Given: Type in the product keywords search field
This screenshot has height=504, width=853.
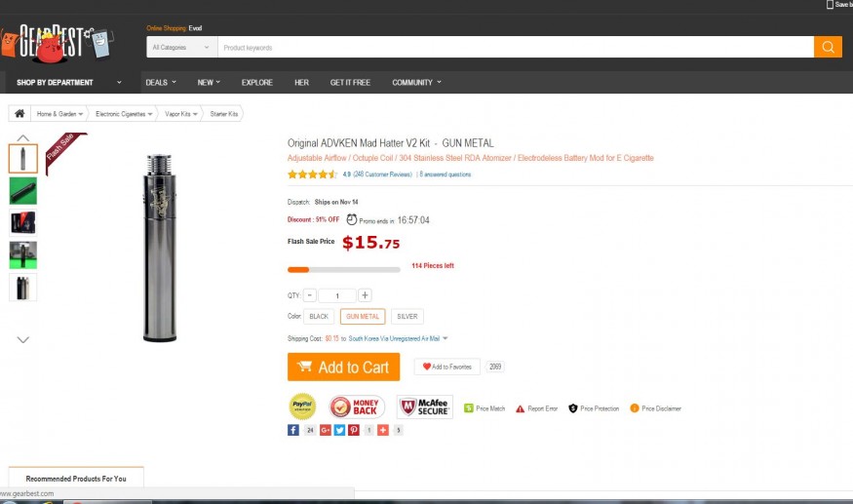Looking at the screenshot, I should (515, 47).
